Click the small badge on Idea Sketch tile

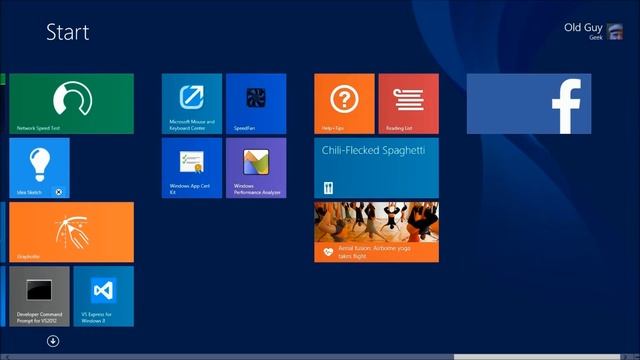coord(59,192)
